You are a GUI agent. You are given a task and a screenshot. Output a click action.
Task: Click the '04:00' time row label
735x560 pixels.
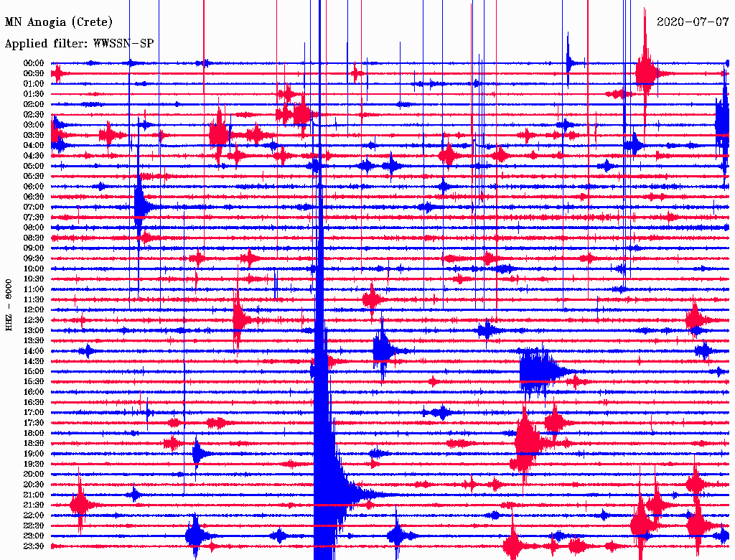pos(34,146)
